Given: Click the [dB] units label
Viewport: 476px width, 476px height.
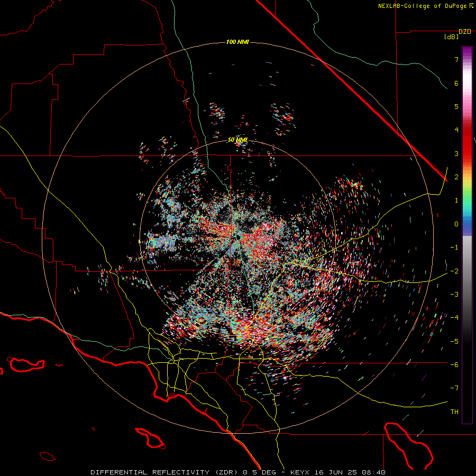Looking at the screenshot, I should (x=451, y=37).
